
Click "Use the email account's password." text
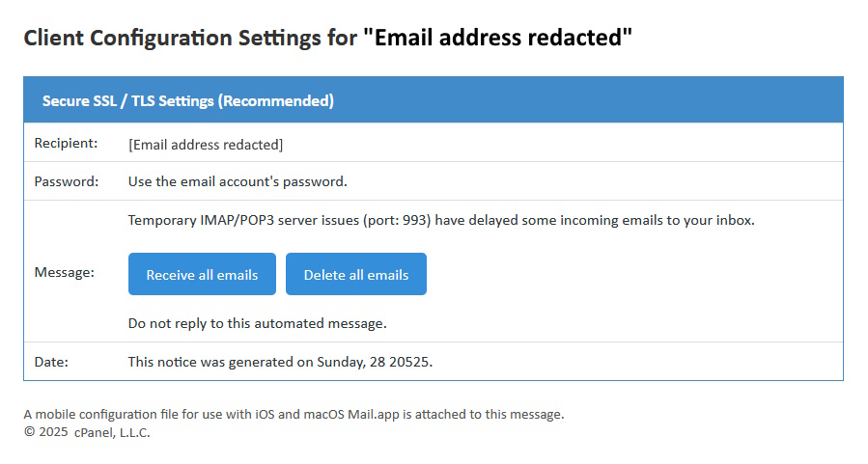coord(238,181)
